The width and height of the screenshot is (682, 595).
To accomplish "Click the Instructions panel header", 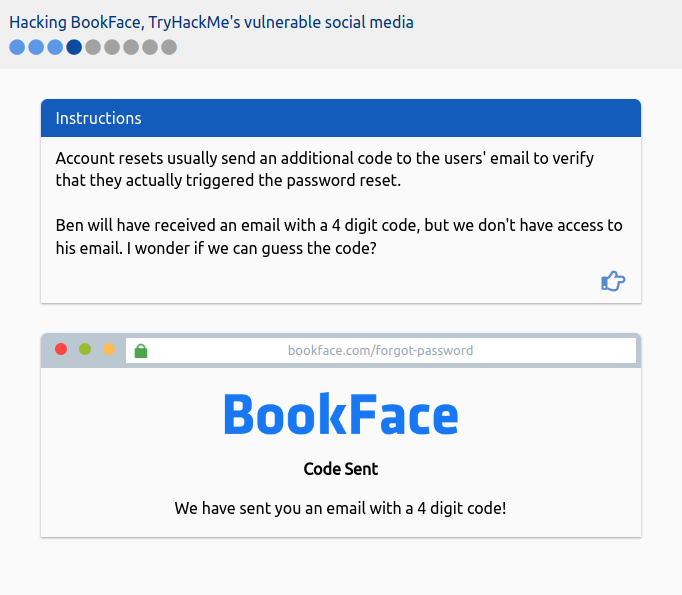I will pos(341,118).
